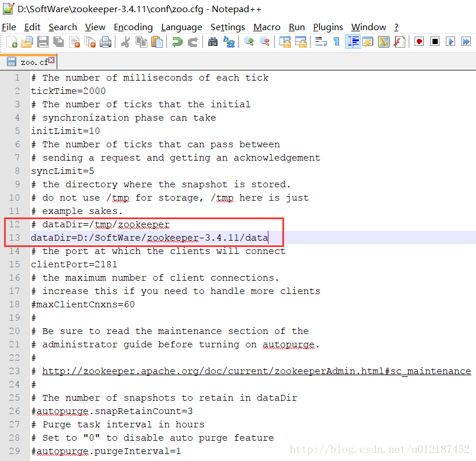Create a new file with New icon
Image resolution: width=476 pixels, height=461 pixels.
(x=12, y=42)
